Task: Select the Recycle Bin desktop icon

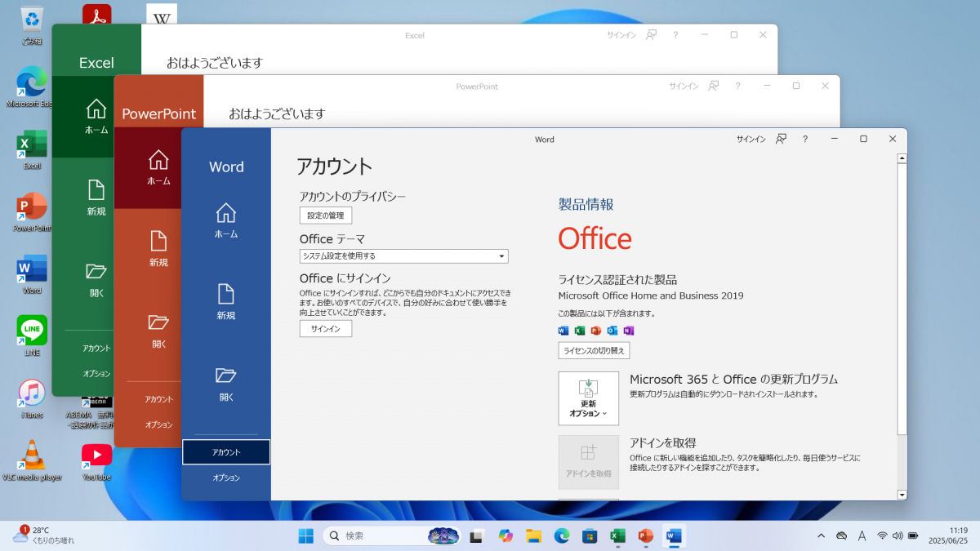Action: pos(32,24)
